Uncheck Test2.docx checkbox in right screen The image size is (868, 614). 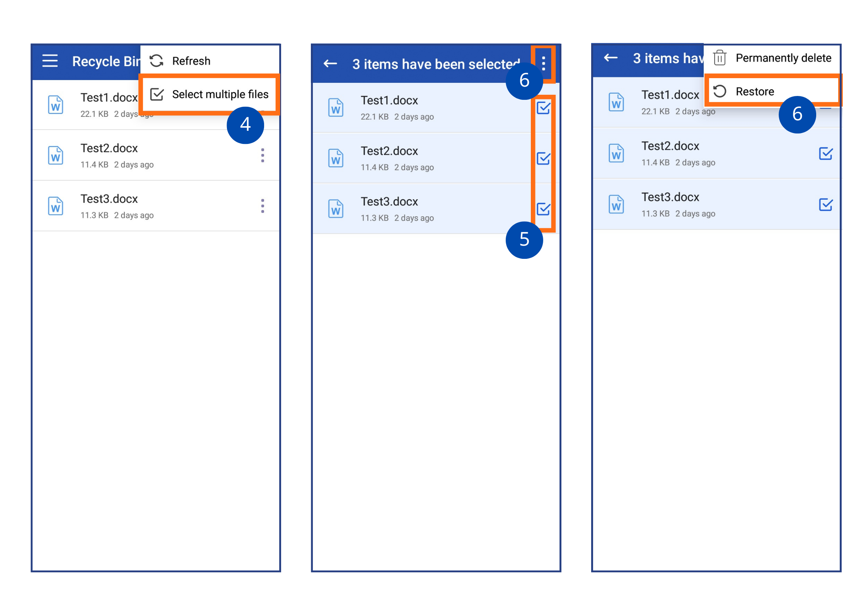point(826,154)
